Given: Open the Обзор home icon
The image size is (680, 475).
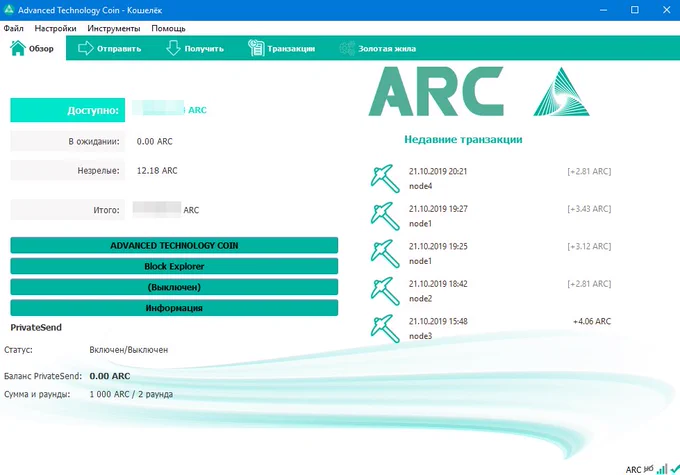Looking at the screenshot, I should [18, 48].
